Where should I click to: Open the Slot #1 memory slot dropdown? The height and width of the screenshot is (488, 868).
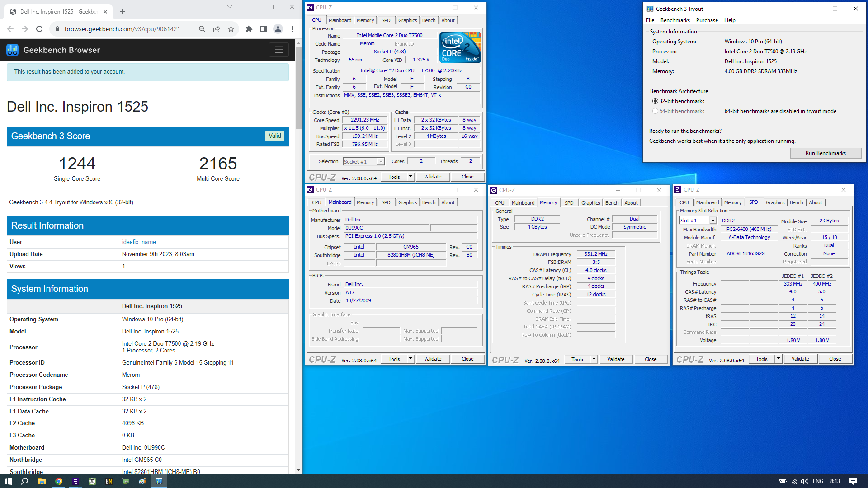click(x=698, y=221)
